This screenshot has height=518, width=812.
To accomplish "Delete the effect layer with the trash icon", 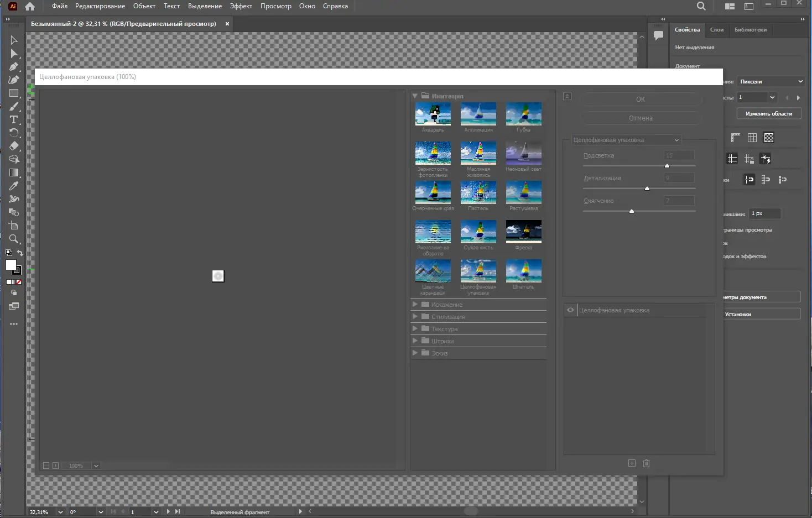I will tap(646, 463).
